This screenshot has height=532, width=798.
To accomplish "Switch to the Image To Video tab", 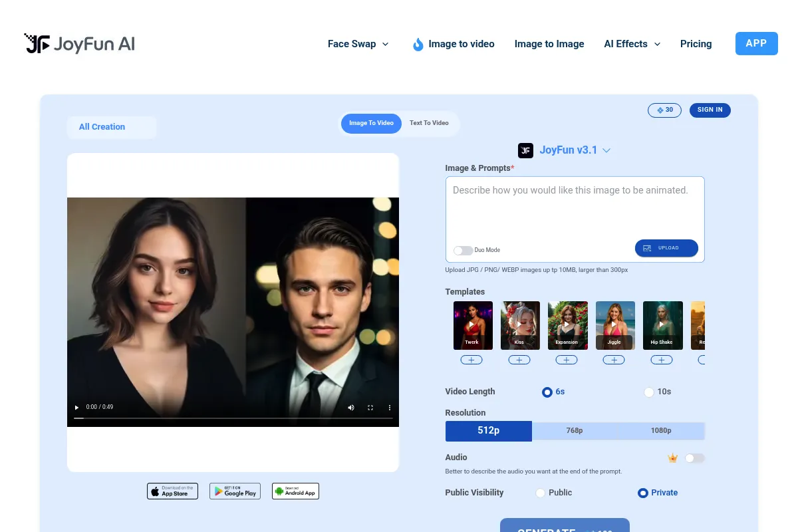I will 371,123.
